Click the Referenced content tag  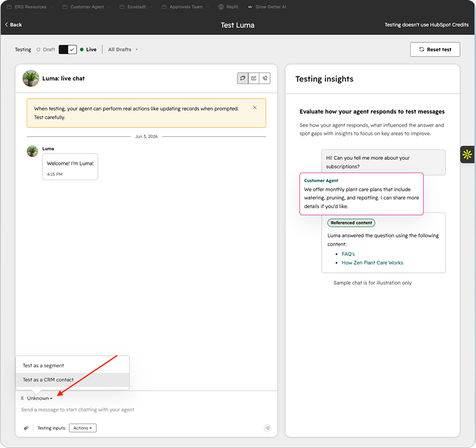tap(351, 223)
